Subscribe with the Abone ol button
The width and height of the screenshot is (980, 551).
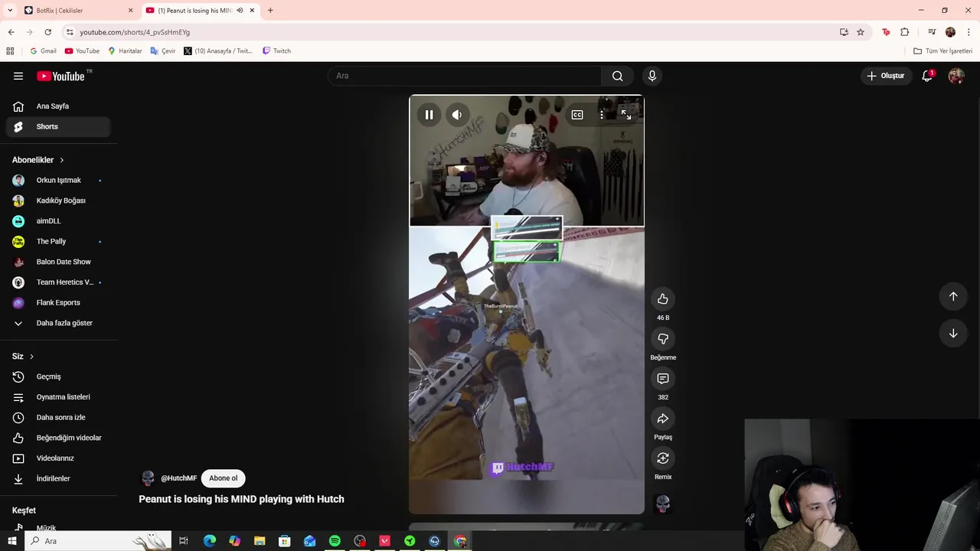[x=224, y=478]
